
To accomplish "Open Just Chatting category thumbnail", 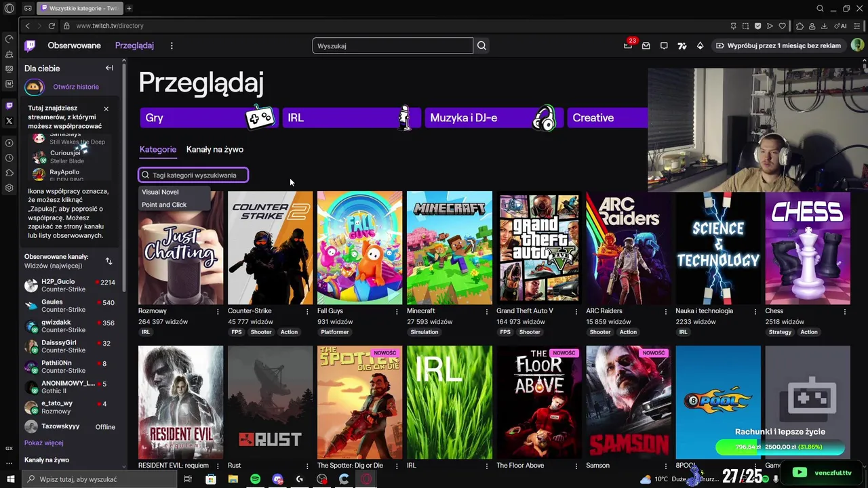I will [180, 248].
